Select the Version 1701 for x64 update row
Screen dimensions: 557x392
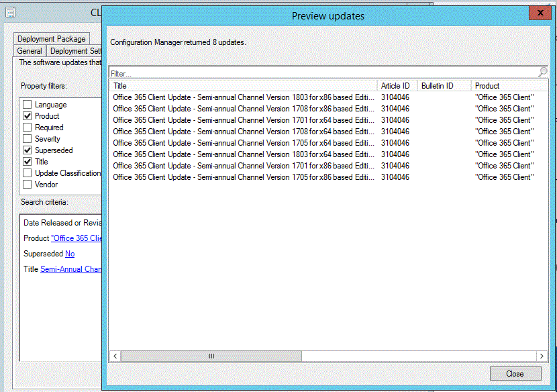click(329, 119)
